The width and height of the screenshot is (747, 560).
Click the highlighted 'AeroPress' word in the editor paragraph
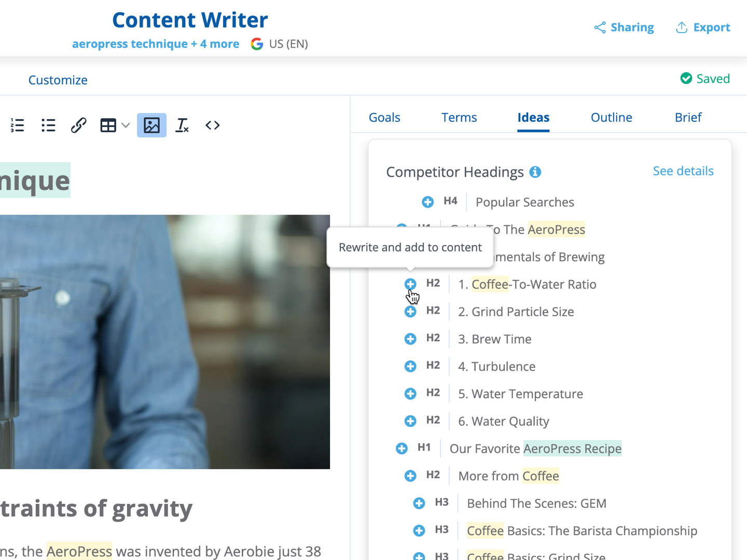pyautogui.click(x=79, y=551)
